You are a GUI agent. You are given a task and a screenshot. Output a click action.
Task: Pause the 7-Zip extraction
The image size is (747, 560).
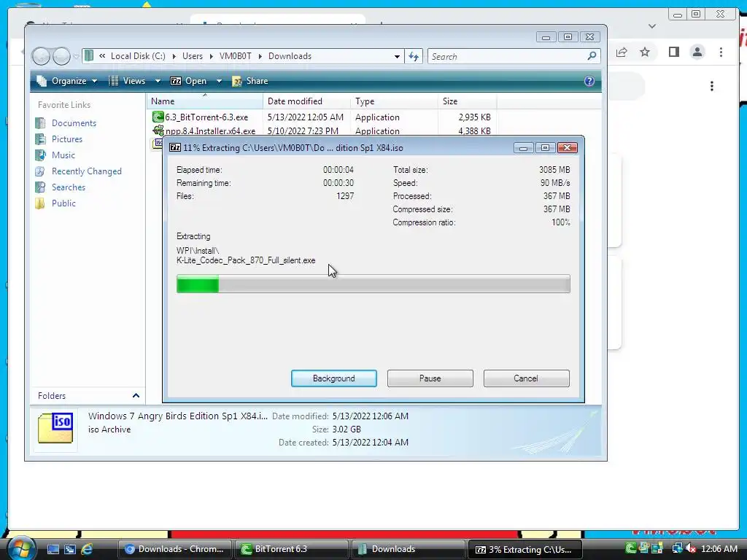coord(430,378)
